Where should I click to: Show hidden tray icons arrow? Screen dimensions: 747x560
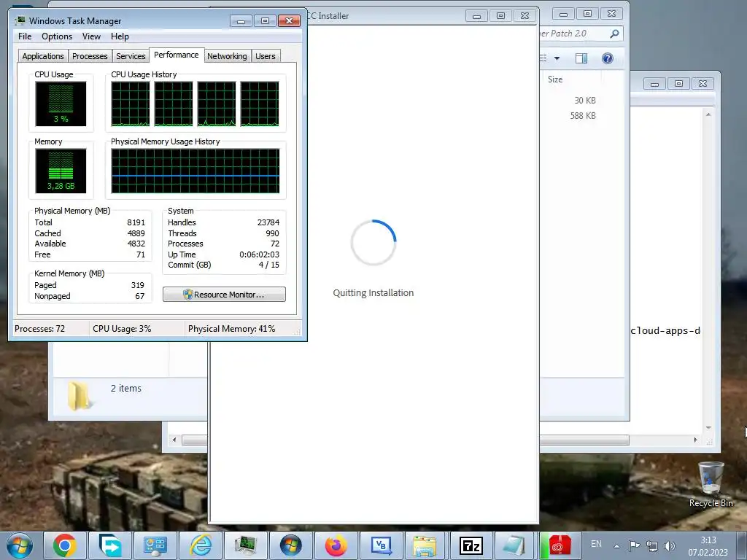pyautogui.click(x=616, y=546)
